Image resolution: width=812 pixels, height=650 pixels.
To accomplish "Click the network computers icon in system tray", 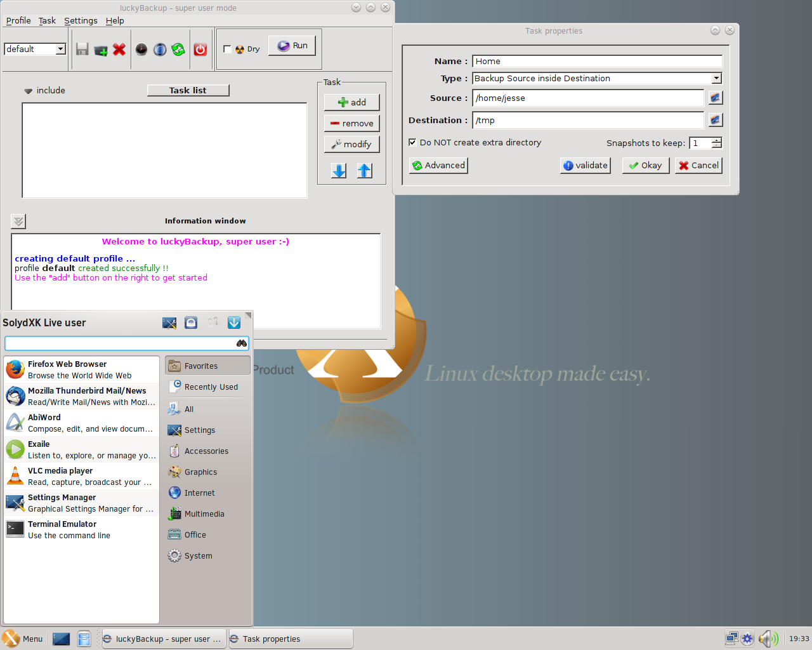I will coord(733,639).
